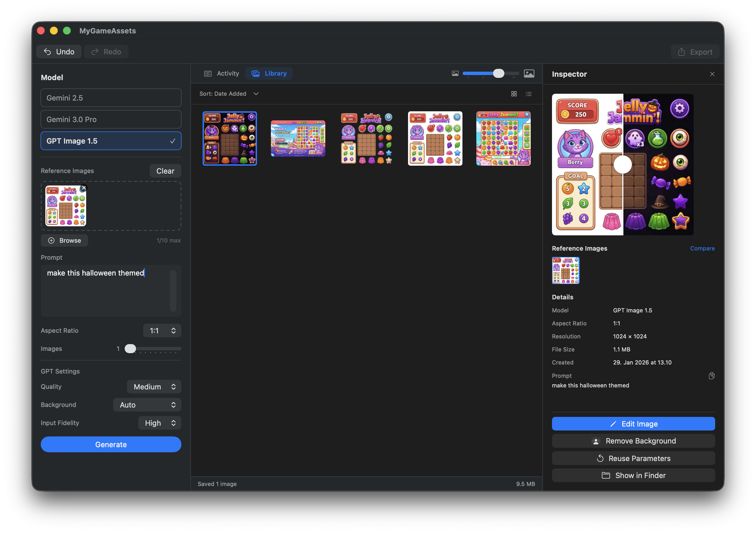Click Remove Background button
Viewport: 756px width, 533px height.
(633, 441)
